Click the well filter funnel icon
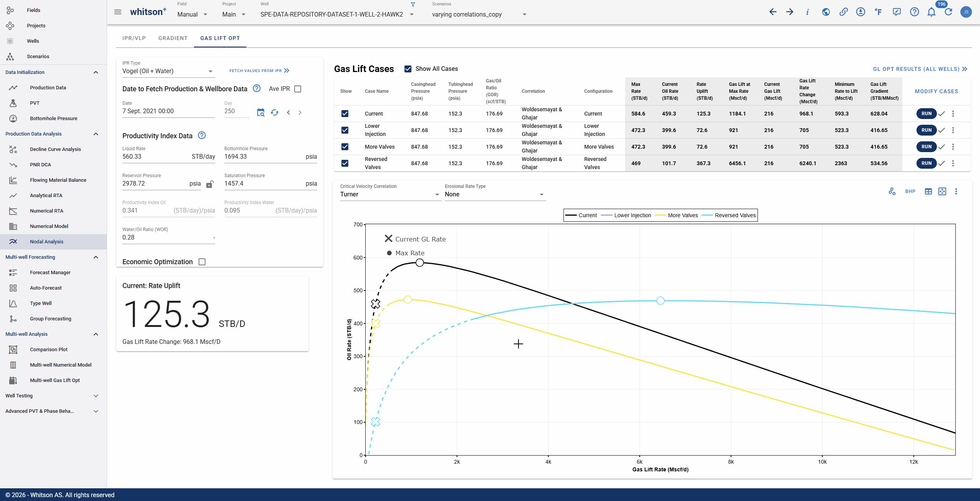Viewport: 980px width, 501px height. [x=413, y=5]
